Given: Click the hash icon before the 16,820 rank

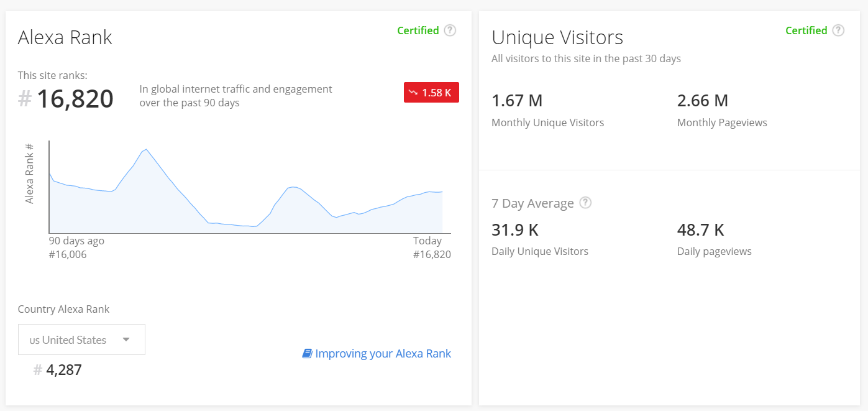Looking at the screenshot, I should pyautogui.click(x=24, y=98).
